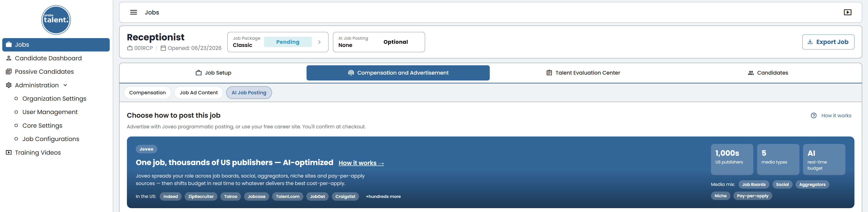Click the Indeed publisher chip

[171, 197]
